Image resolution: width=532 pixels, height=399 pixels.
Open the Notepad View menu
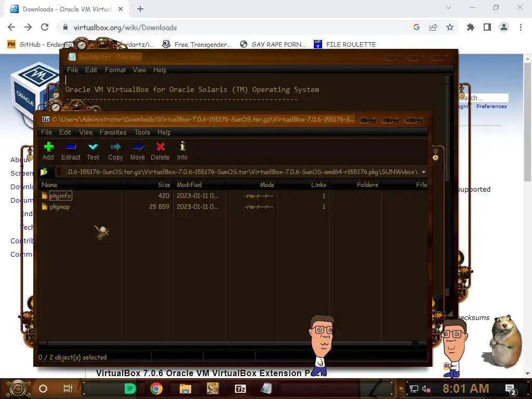(139, 70)
